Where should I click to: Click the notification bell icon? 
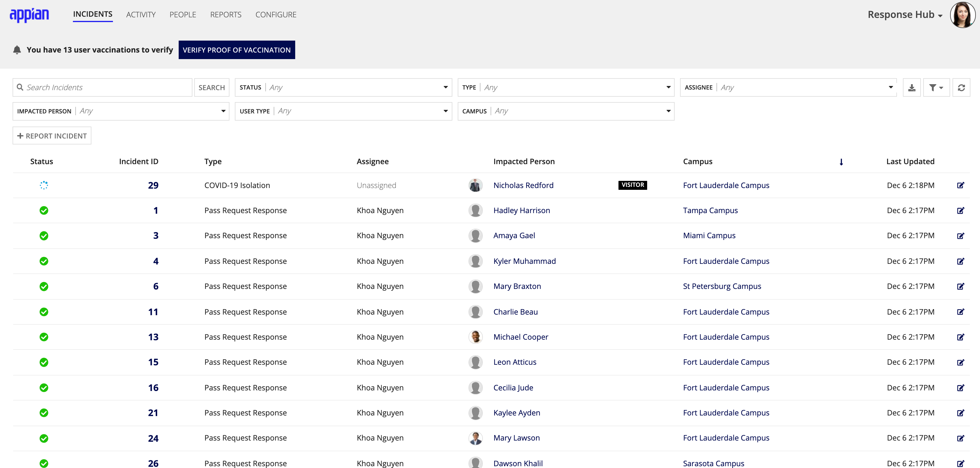click(17, 50)
